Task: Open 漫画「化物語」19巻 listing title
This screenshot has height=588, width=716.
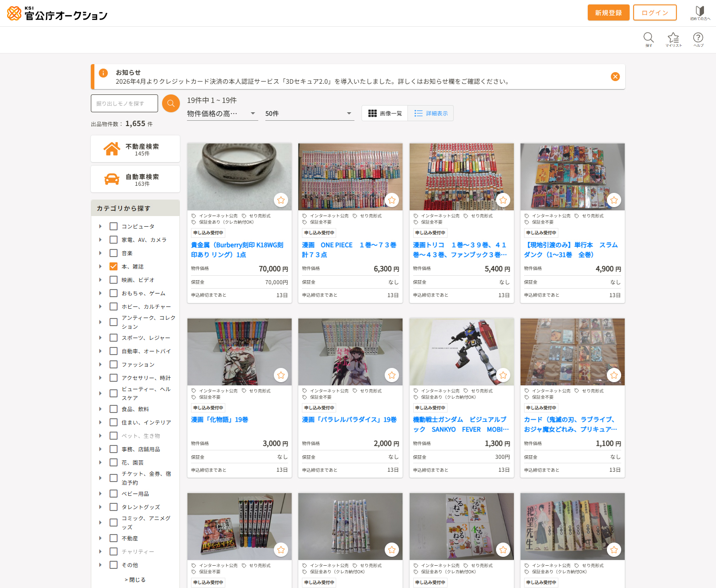Action: 220,420
